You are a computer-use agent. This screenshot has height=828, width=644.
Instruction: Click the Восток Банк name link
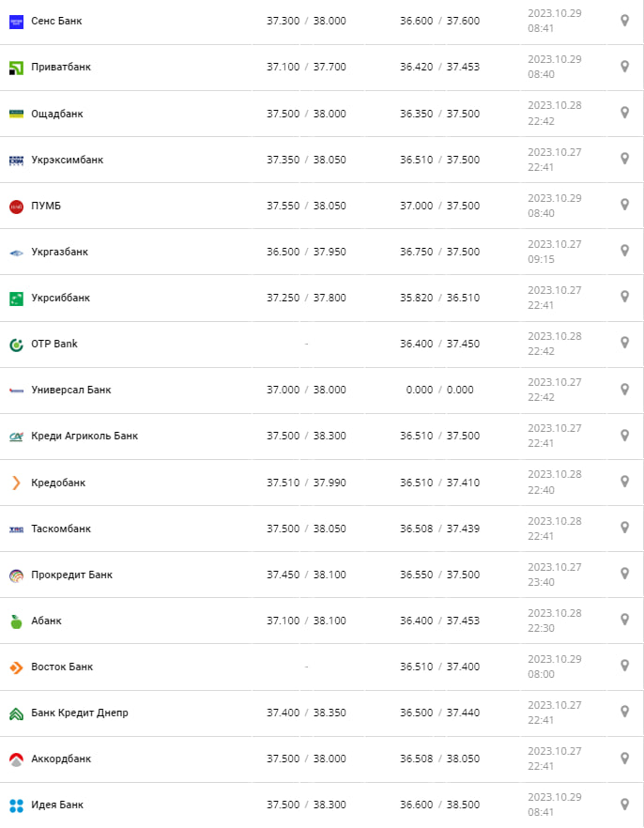coord(62,667)
